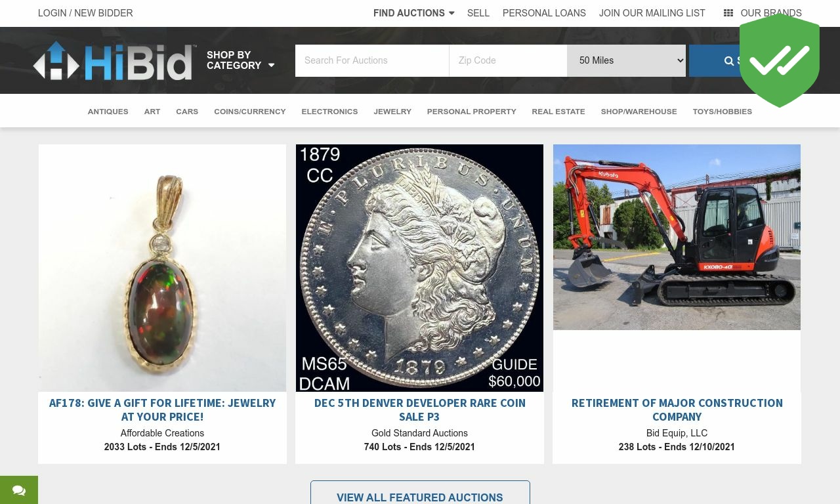Viewport: 840px width, 504px height.
Task: Focus the Search For Auctions field
Action: point(372,60)
